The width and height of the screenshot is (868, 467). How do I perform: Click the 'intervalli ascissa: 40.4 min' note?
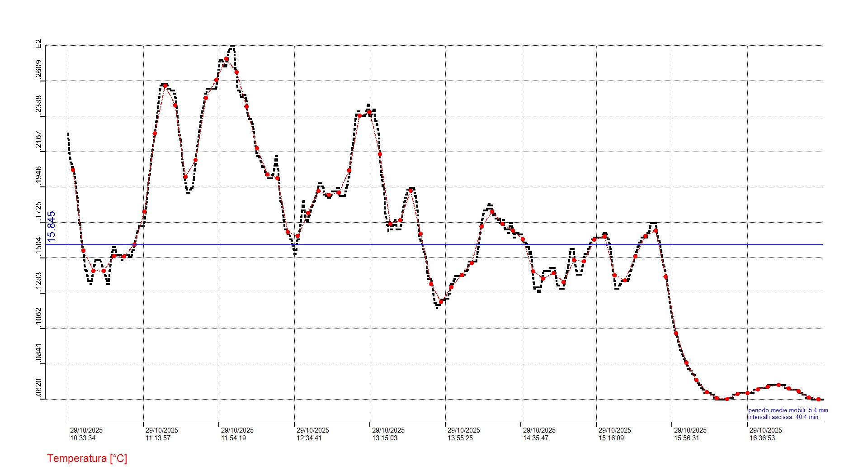[783, 417]
